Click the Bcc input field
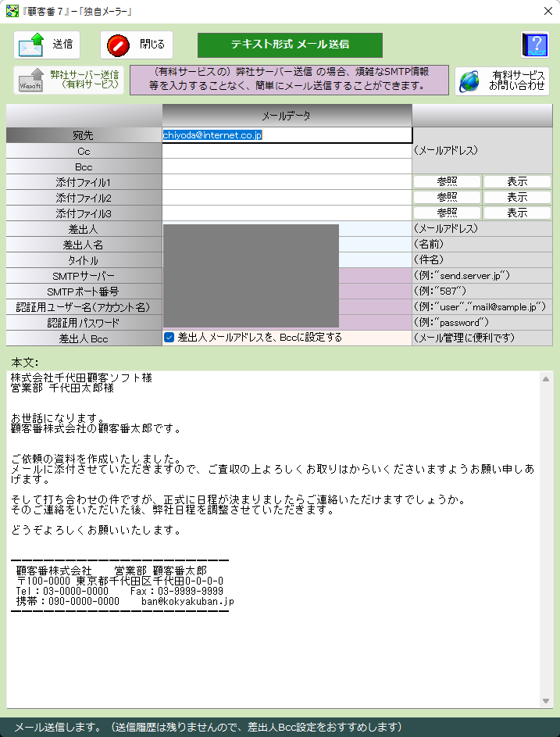Image resolution: width=560 pixels, height=737 pixels. [287, 166]
